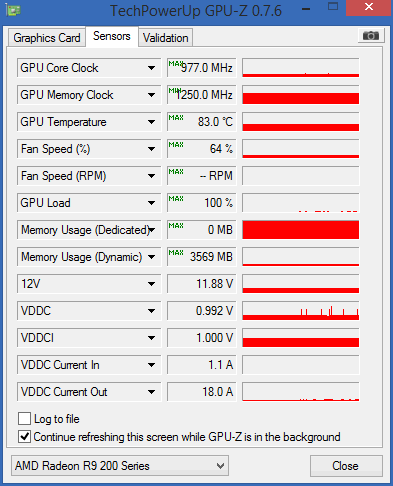This screenshot has width=393, height=486.
Task: Click the VDDC voltage history graph
Action: click(x=301, y=311)
